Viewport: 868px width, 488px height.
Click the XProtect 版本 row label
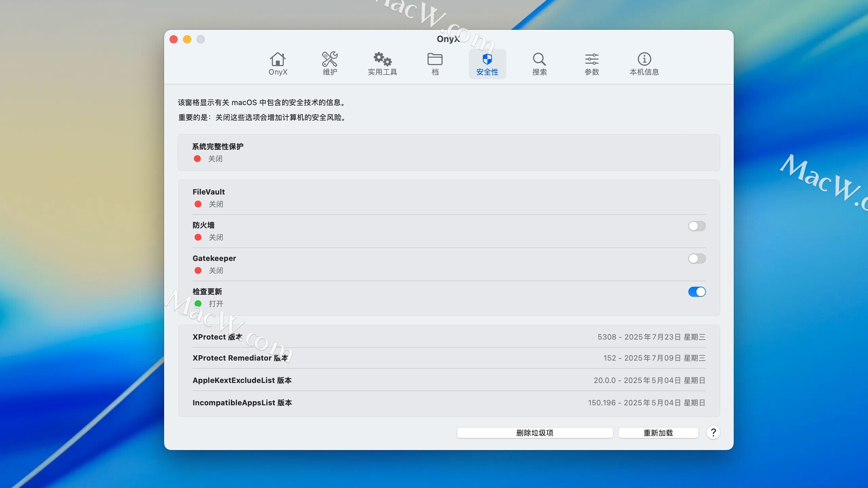(x=217, y=337)
